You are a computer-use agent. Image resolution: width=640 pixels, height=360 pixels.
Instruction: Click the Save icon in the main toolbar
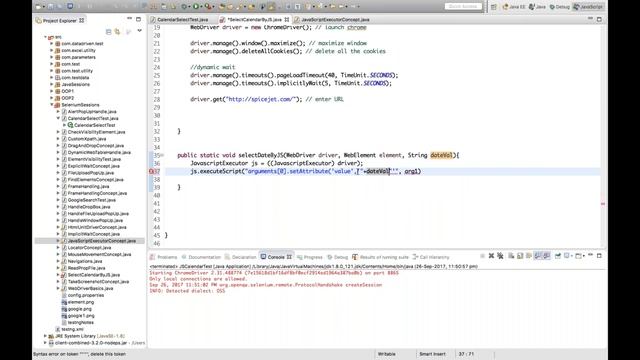50,7
